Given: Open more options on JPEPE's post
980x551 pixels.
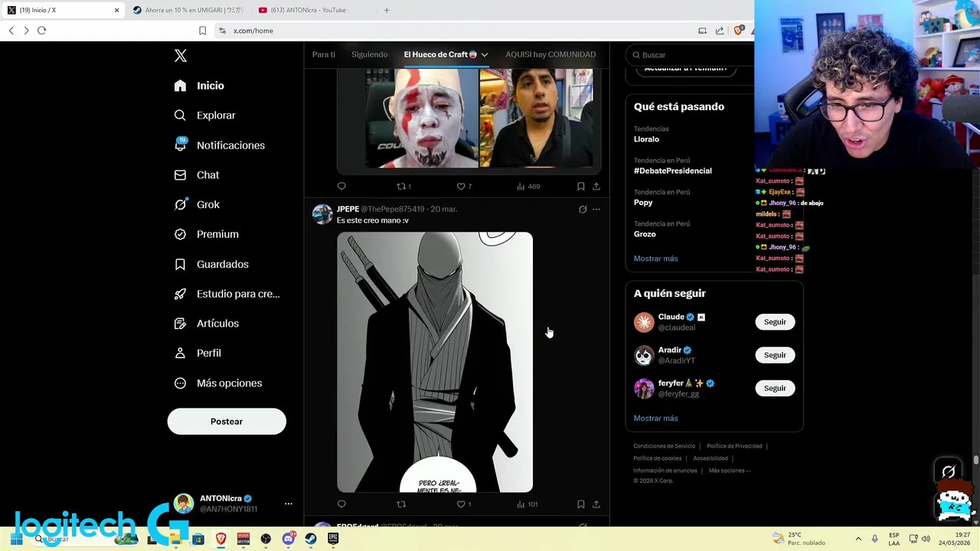Looking at the screenshot, I should [596, 209].
